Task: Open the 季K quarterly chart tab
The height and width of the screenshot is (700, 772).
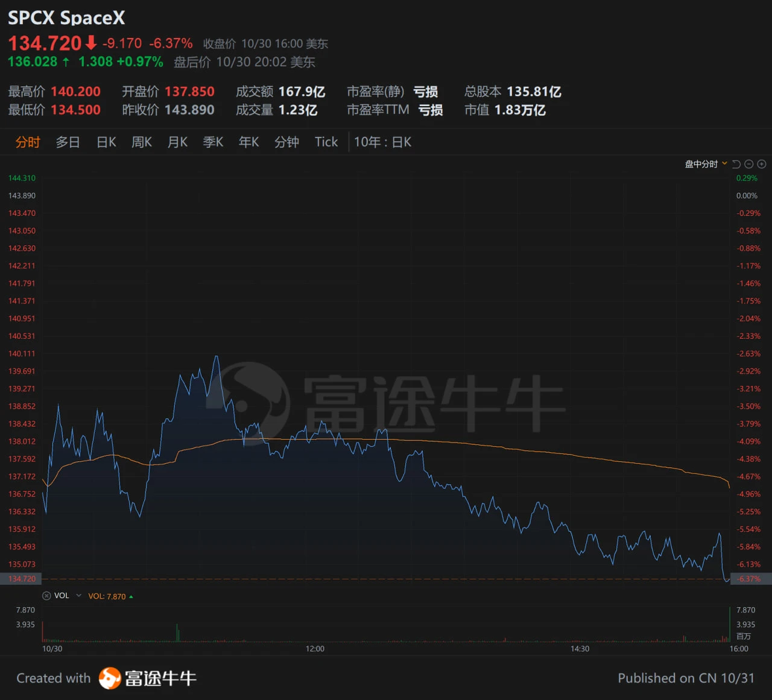Action: pyautogui.click(x=213, y=142)
